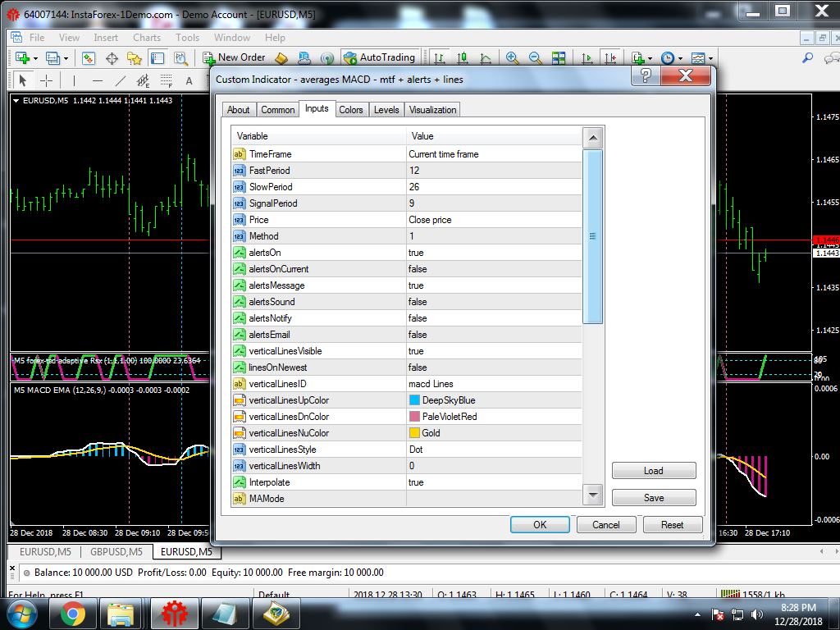The width and height of the screenshot is (840, 630).
Task: Click the tile windows chart icon
Action: click(x=559, y=57)
